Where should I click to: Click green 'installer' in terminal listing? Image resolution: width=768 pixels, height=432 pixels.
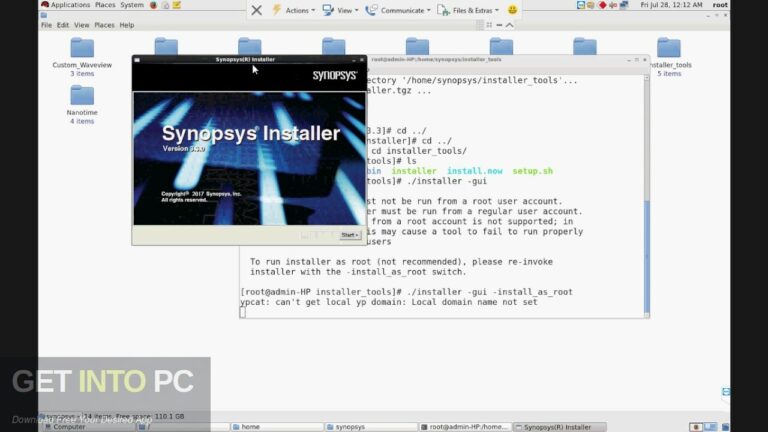point(414,171)
